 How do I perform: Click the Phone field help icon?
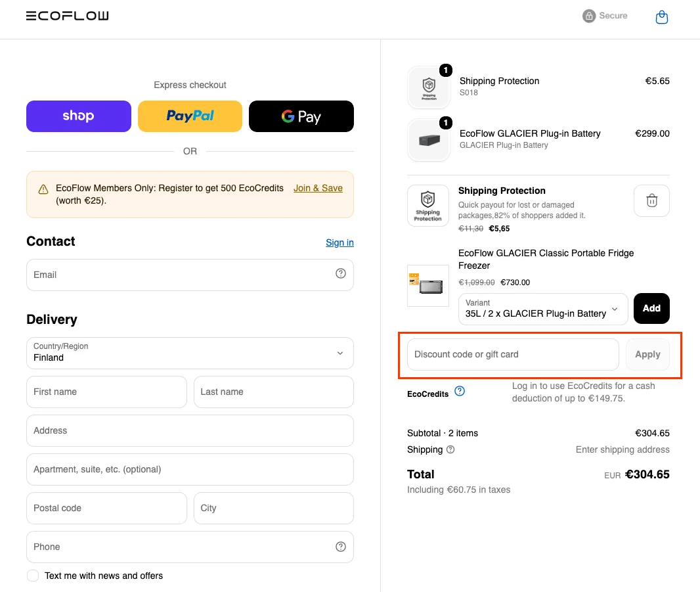(x=341, y=547)
